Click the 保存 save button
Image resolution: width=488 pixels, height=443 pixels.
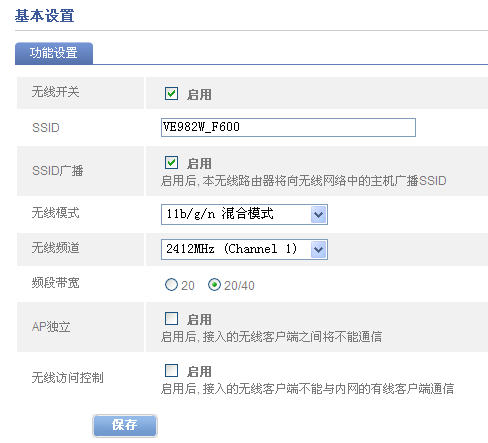(125, 425)
